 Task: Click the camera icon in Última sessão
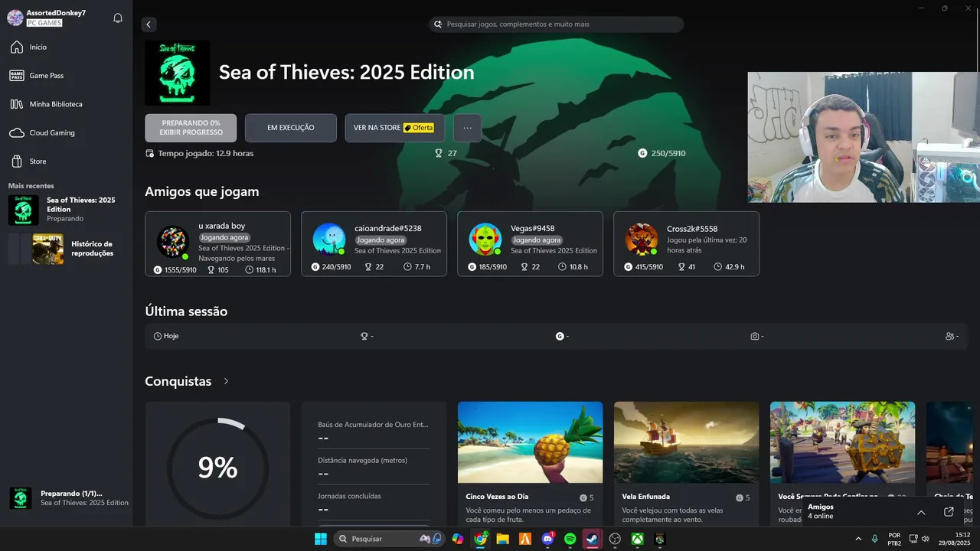click(x=755, y=336)
